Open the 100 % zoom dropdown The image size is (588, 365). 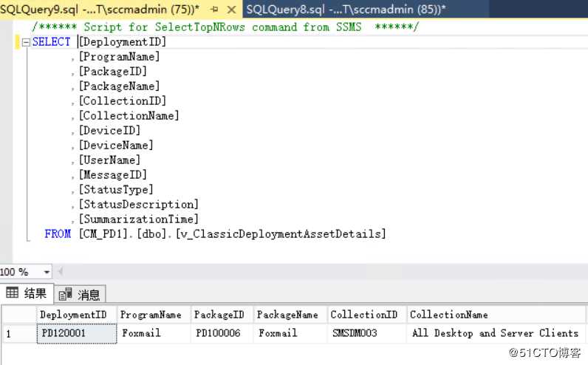point(47,272)
